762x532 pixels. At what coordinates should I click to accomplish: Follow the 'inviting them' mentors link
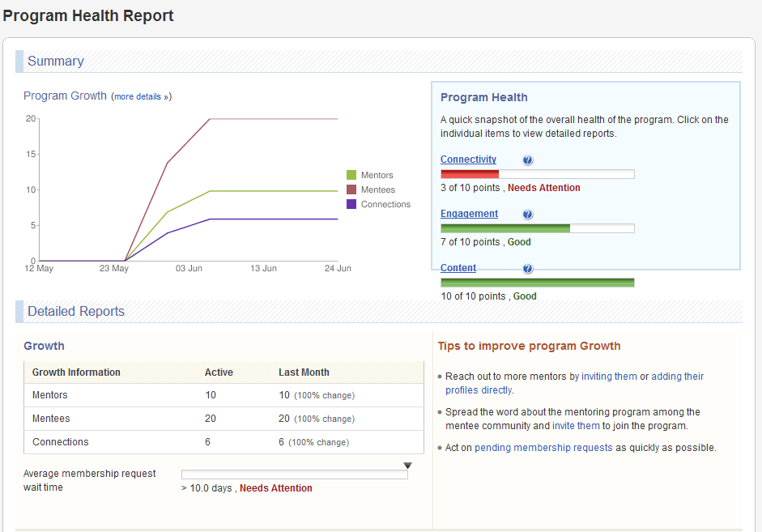click(609, 376)
